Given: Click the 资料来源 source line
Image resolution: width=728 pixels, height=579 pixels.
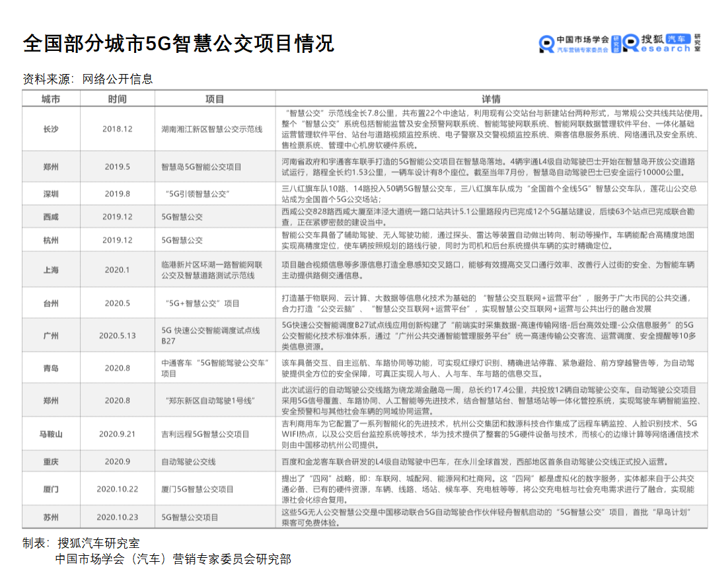Looking at the screenshot, I should coord(88,79).
